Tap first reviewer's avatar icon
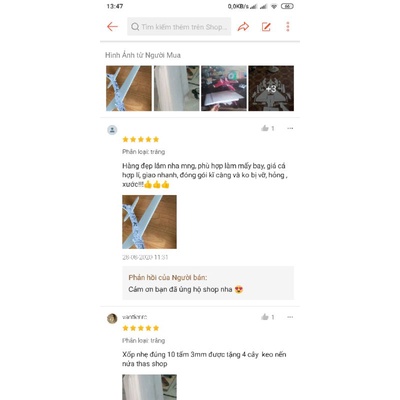The height and width of the screenshot is (400, 400). coord(112,130)
